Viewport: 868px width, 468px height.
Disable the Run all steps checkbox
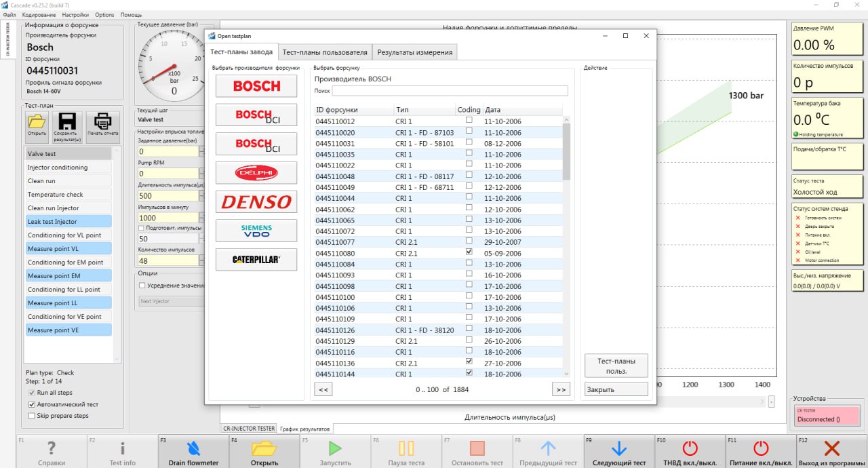32,393
